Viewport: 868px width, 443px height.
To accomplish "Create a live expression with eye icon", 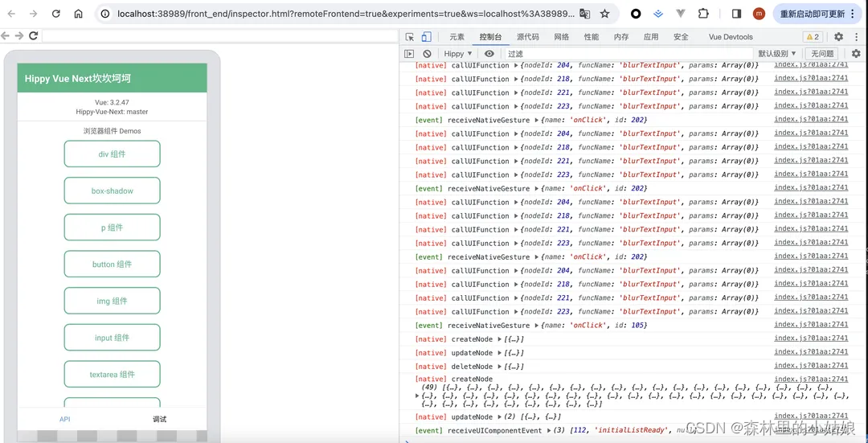I will coord(489,54).
